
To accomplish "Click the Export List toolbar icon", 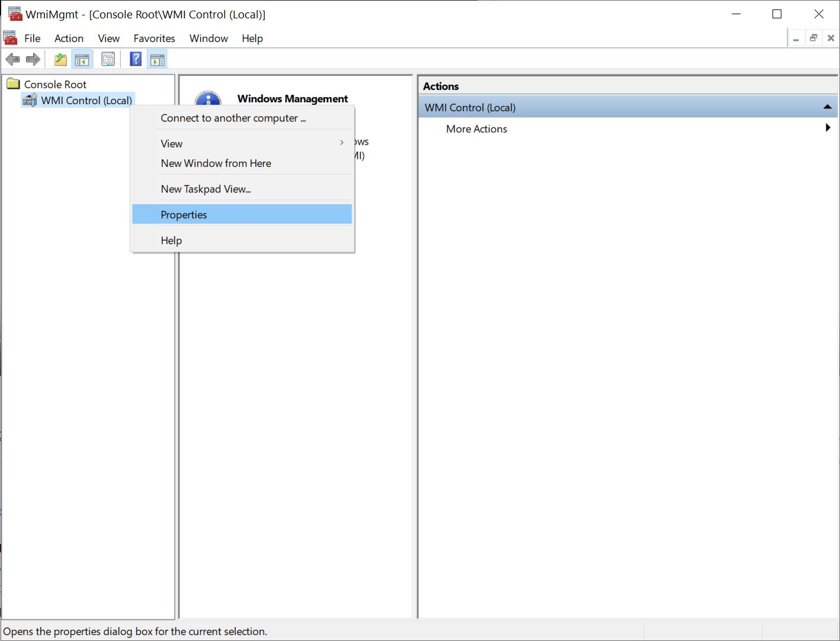I will point(108,59).
